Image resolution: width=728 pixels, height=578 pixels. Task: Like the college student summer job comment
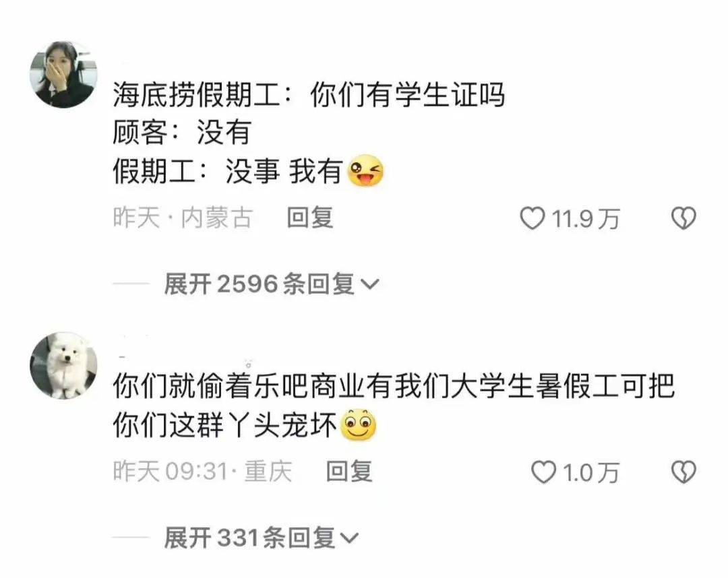coord(543,472)
